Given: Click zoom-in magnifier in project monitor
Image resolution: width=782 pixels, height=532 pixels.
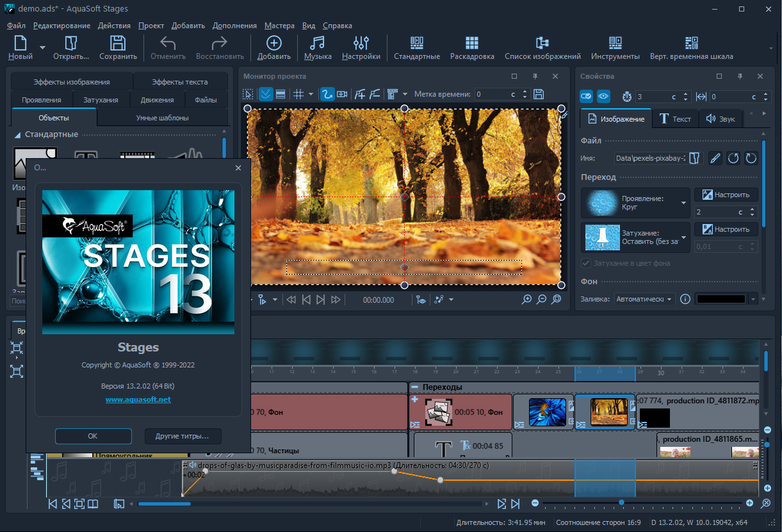Looking at the screenshot, I should click(x=526, y=300).
